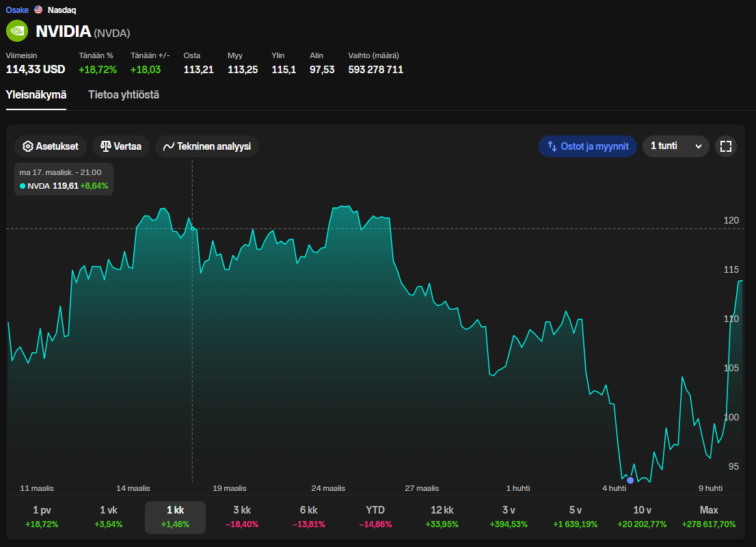This screenshot has width=756, height=547.
Task: Select the 1 pv time range
Action: (42, 517)
